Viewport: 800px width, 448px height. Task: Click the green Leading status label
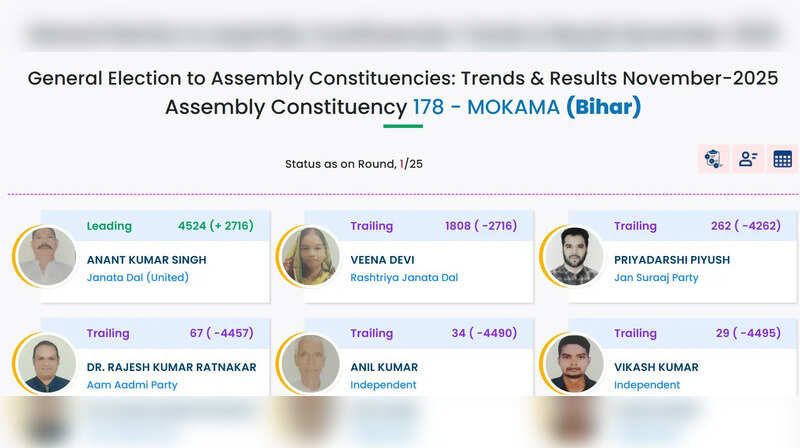109,226
